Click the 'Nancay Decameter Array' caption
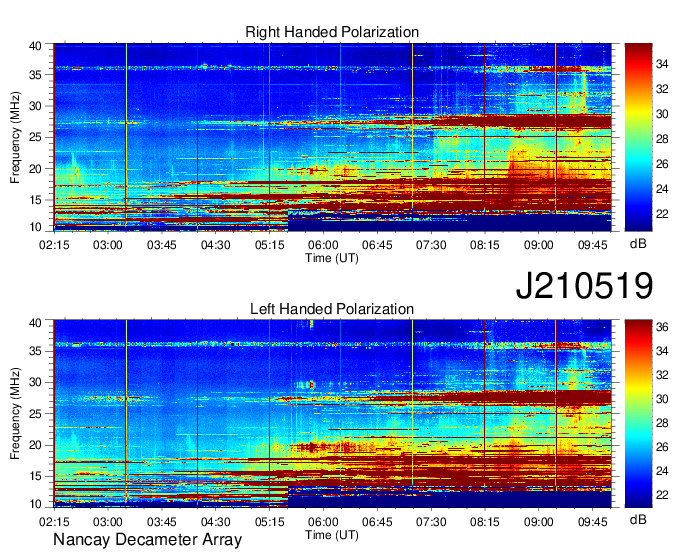 pos(147,539)
